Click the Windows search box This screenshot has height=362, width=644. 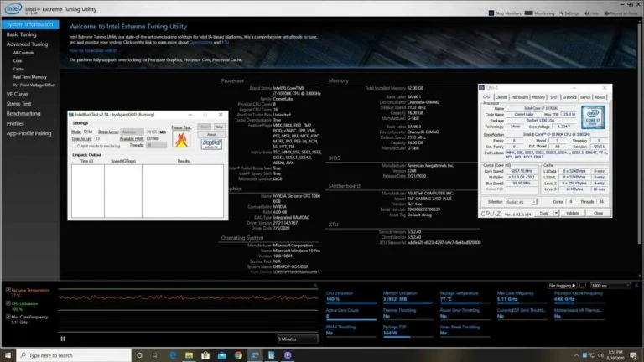tap(74, 355)
